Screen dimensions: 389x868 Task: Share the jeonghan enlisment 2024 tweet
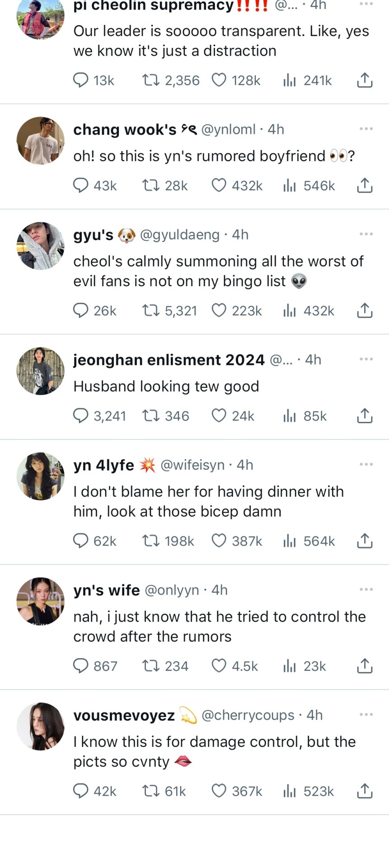[x=365, y=415]
